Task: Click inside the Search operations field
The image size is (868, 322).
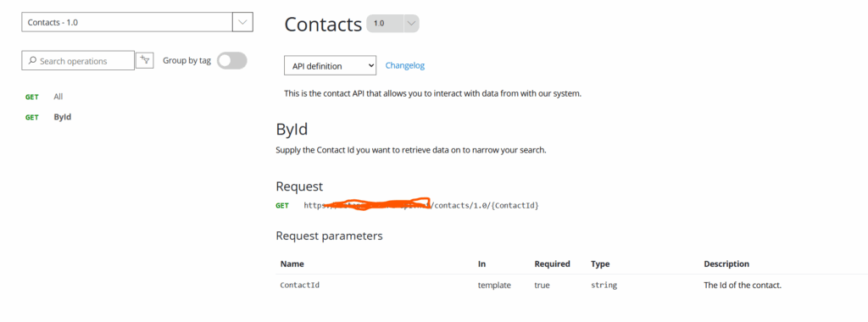Action: pyautogui.click(x=78, y=61)
